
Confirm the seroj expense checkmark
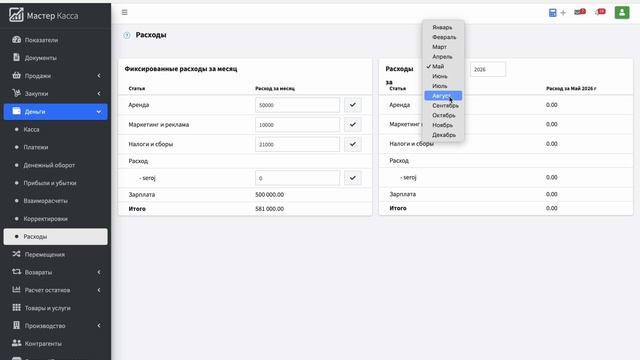pos(353,178)
